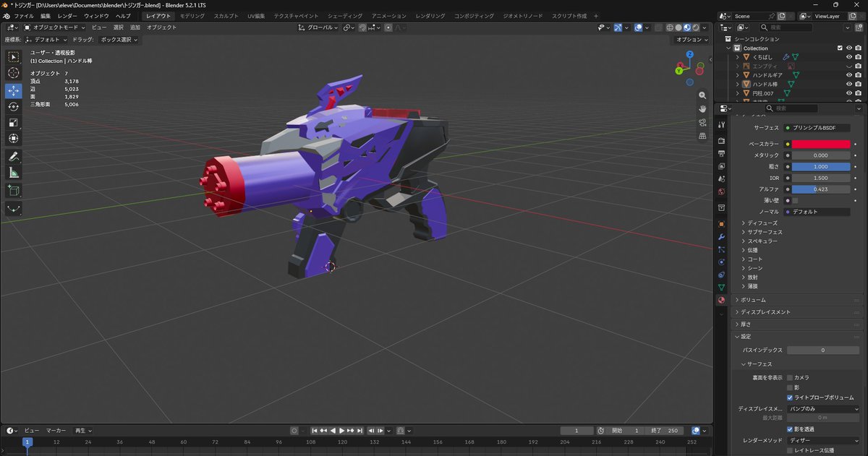Enable カメラ backface culling checkbox
The width and height of the screenshot is (868, 456).
point(790,377)
